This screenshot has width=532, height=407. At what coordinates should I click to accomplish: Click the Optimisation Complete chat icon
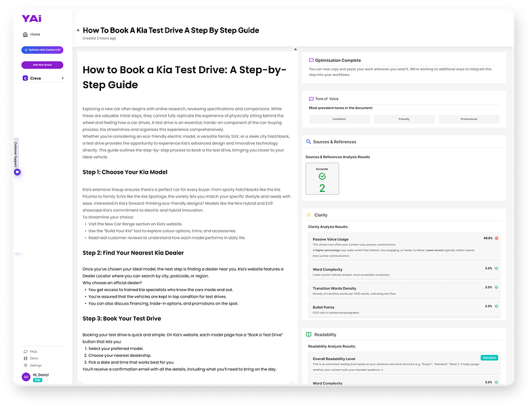click(x=311, y=60)
